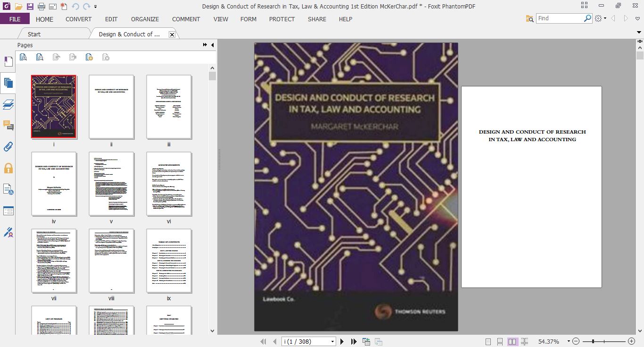Screen dimensions: 644x347
Task: Switch to the ORGANIZE ribbon tab
Action: point(145,19)
